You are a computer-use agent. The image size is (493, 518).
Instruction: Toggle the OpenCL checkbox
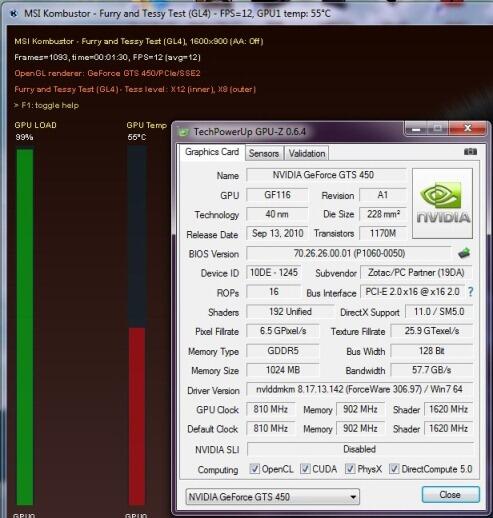pyautogui.click(x=254, y=469)
